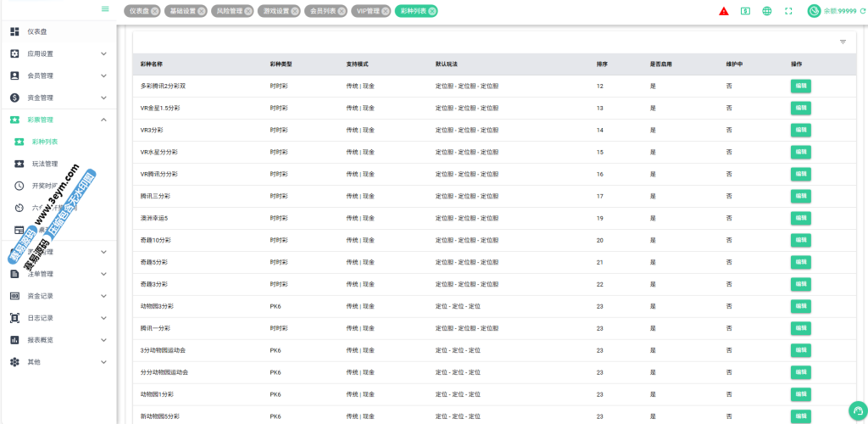The width and height of the screenshot is (868, 424).
Task: Close the VIP管理 tab
Action: click(x=386, y=11)
